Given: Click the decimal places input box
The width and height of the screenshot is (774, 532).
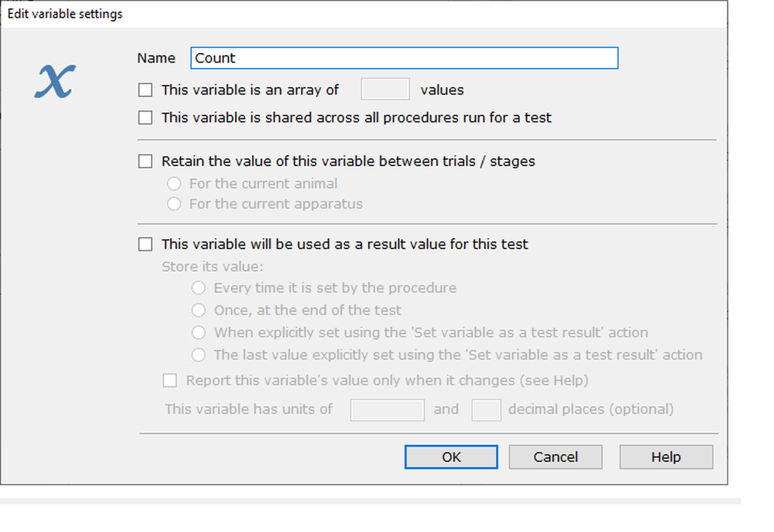Looking at the screenshot, I should (x=486, y=410).
